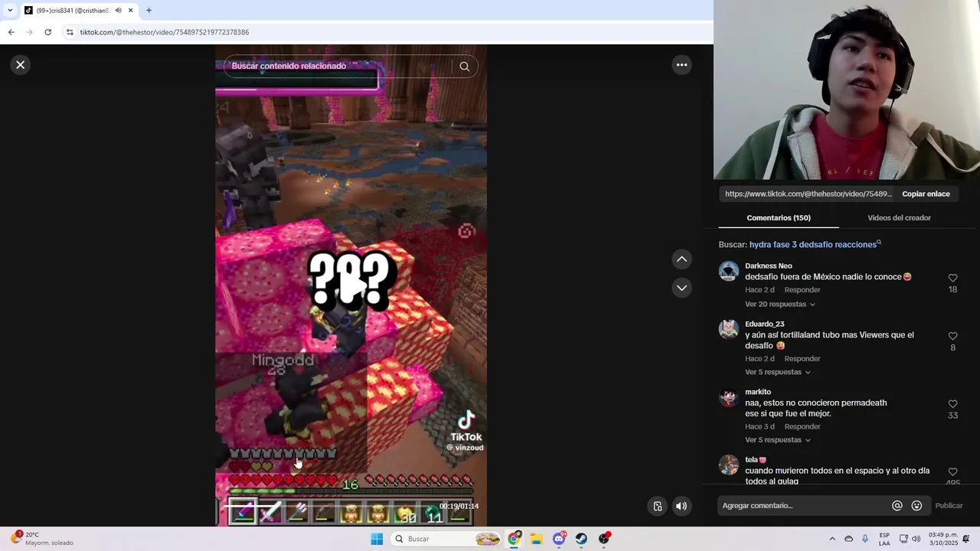Image resolution: width=980 pixels, height=551 pixels.
Task: Expand 'Ver 5 respuestas' under Eduardo_23
Action: click(778, 373)
